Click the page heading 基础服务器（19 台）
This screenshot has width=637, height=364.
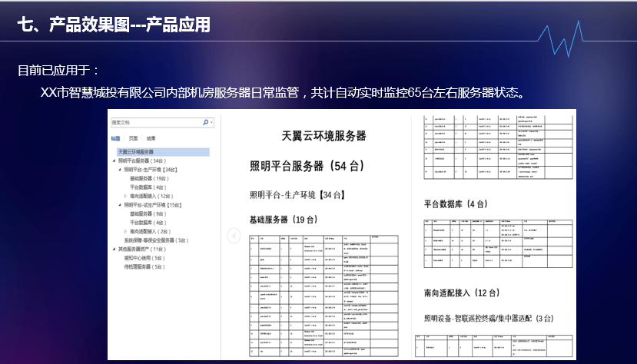pyautogui.click(x=284, y=220)
